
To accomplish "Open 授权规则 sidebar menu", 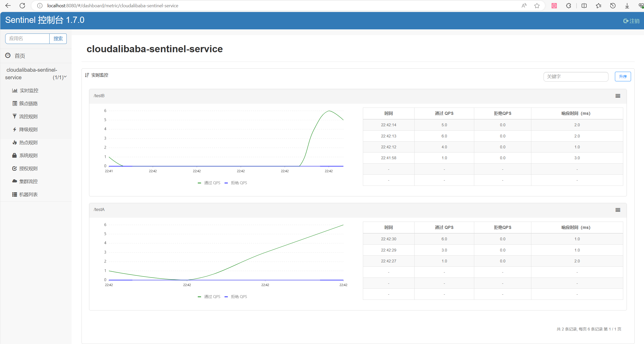I will pyautogui.click(x=29, y=168).
